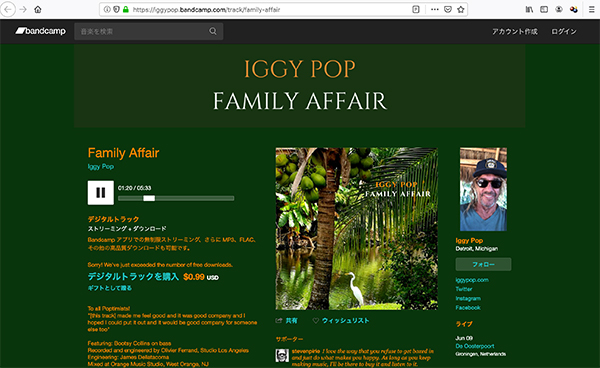This screenshot has height=368, width=600.
Task: Click the サポーター heading
Action: tap(289, 339)
